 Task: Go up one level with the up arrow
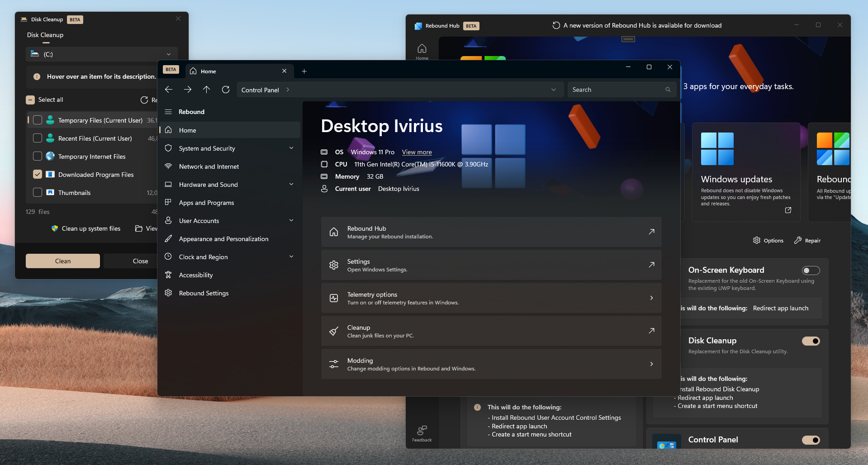coord(207,90)
